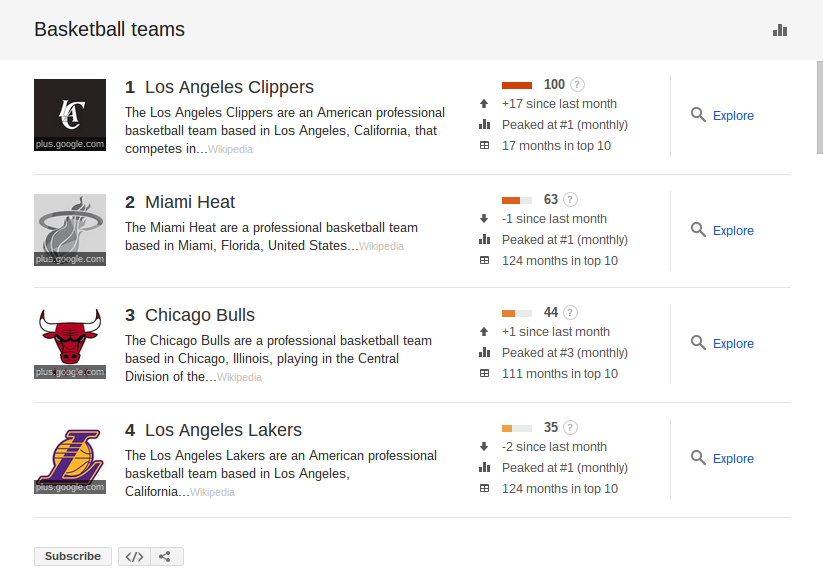The height and width of the screenshot is (583, 823).
Task: Open the Los Angeles Lakers title
Action: [224, 430]
